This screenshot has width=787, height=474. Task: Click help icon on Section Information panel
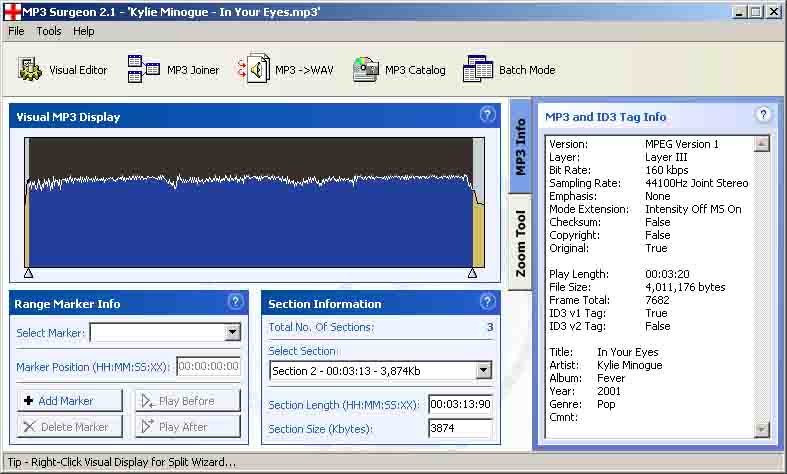(x=487, y=301)
